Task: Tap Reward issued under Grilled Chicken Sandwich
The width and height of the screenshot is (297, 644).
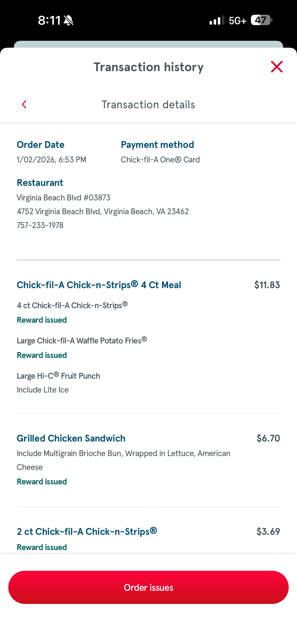Action: [x=42, y=481]
